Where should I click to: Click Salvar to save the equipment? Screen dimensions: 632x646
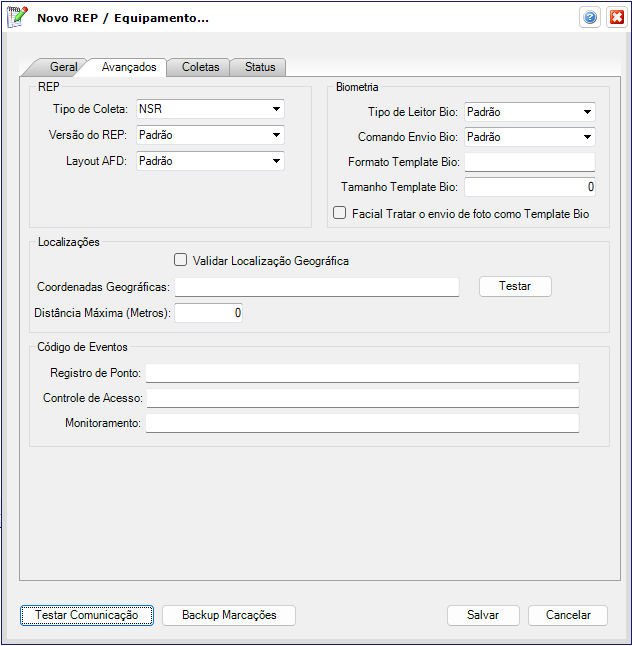pyautogui.click(x=483, y=615)
